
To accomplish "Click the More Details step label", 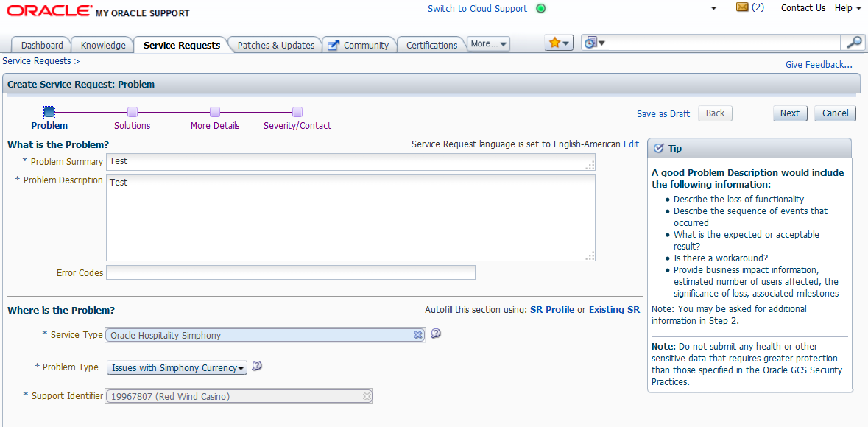I will [x=215, y=126].
